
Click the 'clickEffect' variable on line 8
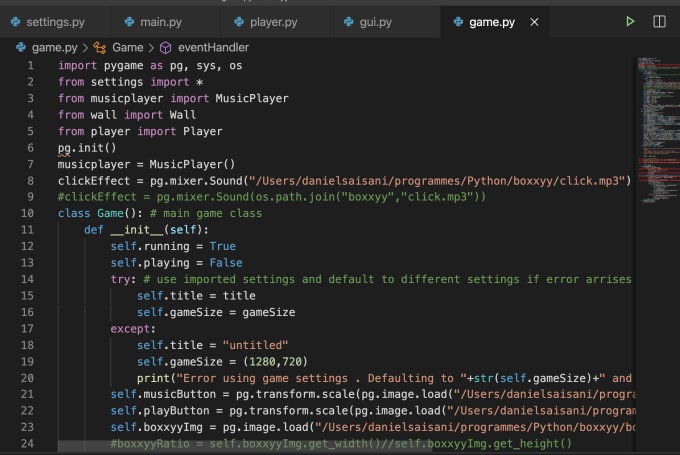pyautogui.click(x=94, y=181)
